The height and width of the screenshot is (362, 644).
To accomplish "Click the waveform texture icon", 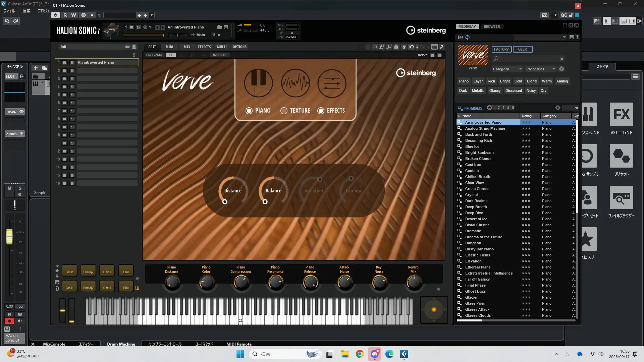I will click(295, 83).
